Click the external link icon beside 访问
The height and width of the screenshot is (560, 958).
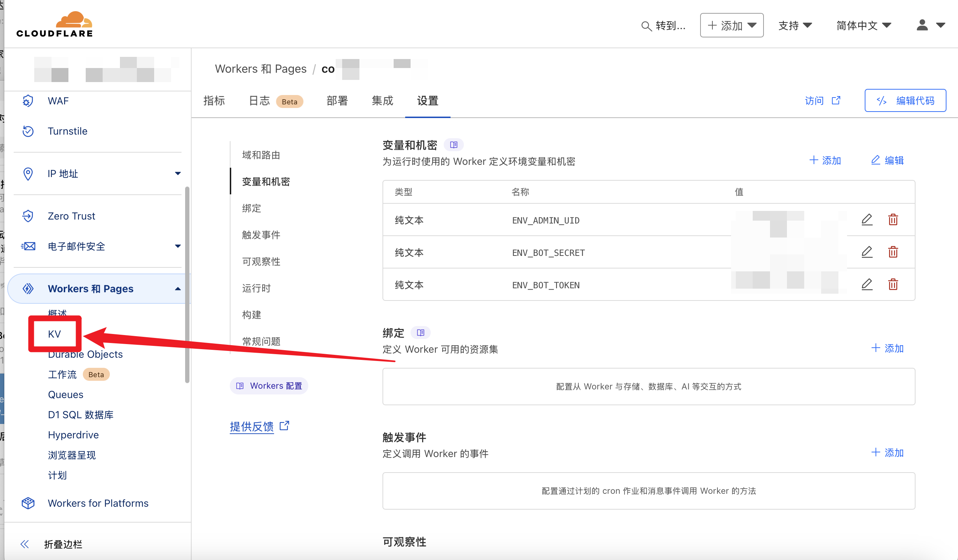pyautogui.click(x=836, y=100)
